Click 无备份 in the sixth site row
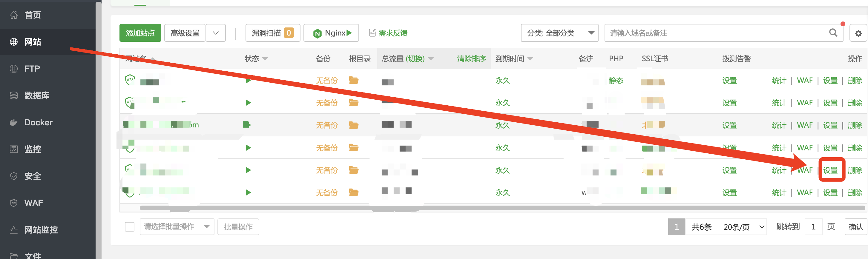Image resolution: width=868 pixels, height=259 pixels. pos(326,193)
